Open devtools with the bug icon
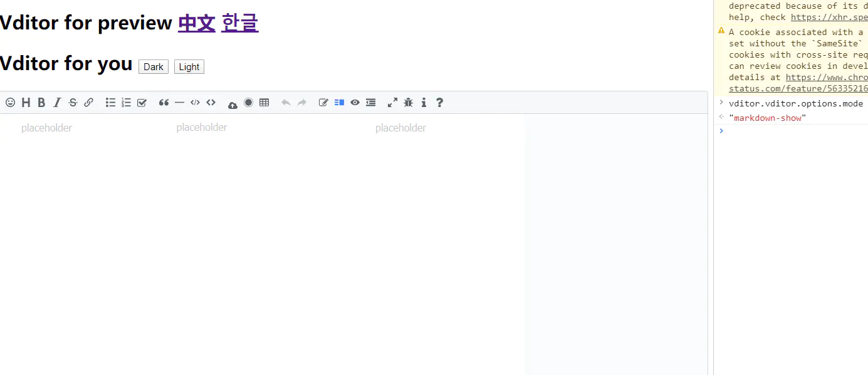868x375 pixels. point(408,103)
